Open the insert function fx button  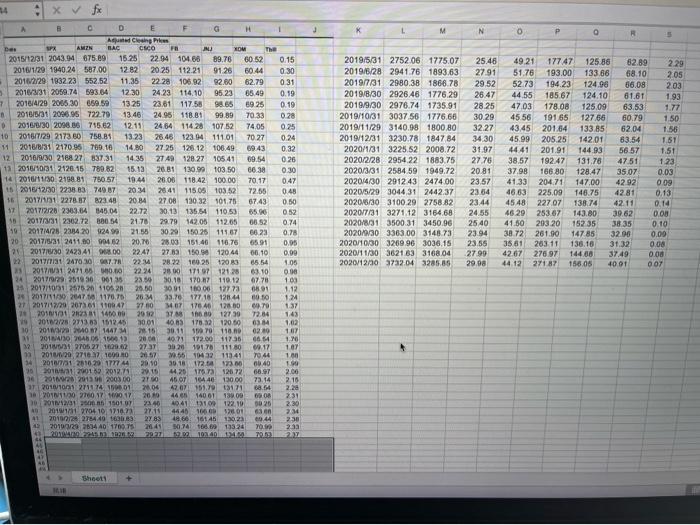coord(96,9)
